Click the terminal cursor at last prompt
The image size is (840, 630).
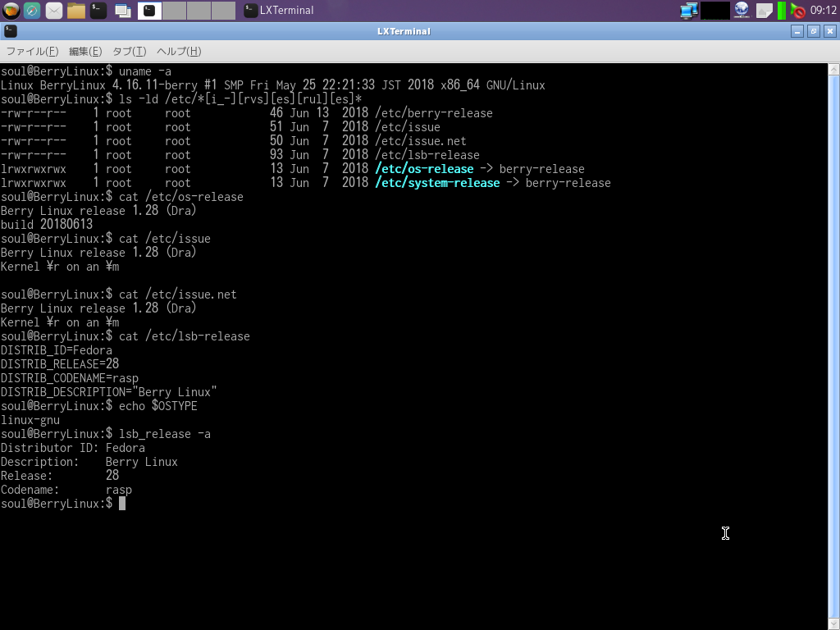[122, 504]
